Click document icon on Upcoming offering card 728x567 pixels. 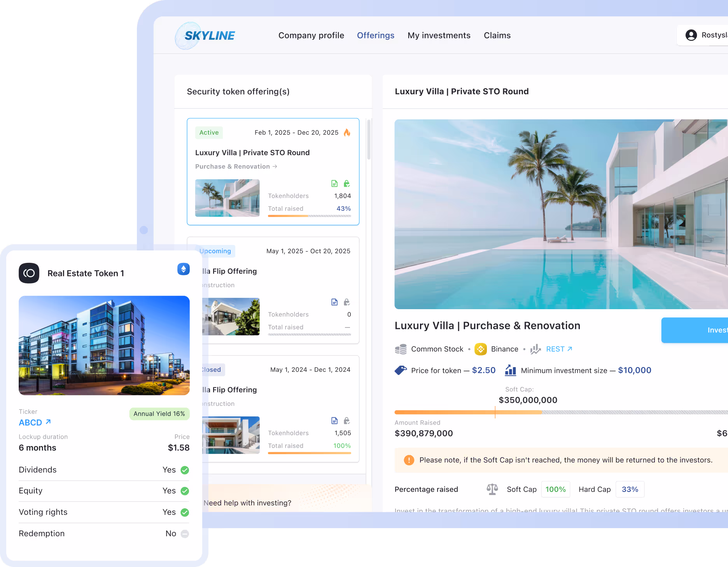[334, 302]
